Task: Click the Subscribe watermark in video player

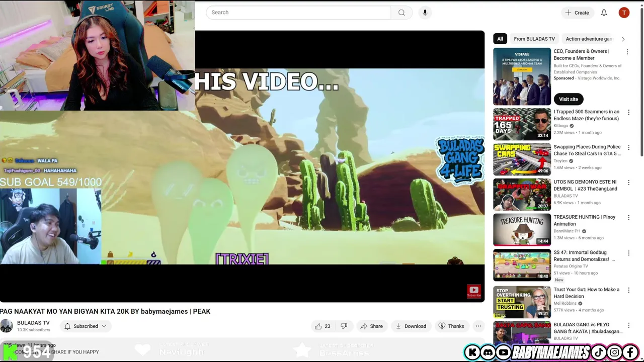Action: [473, 292]
